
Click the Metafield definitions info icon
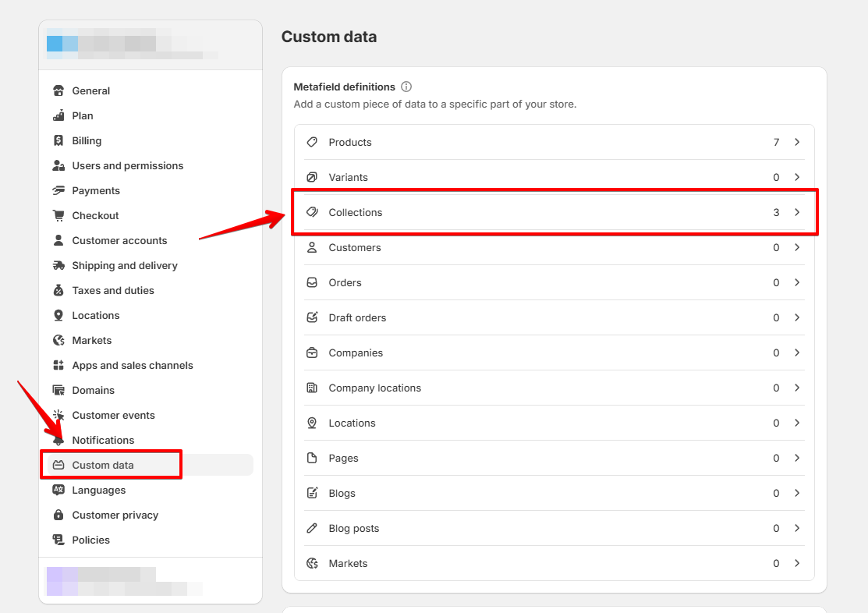(406, 87)
